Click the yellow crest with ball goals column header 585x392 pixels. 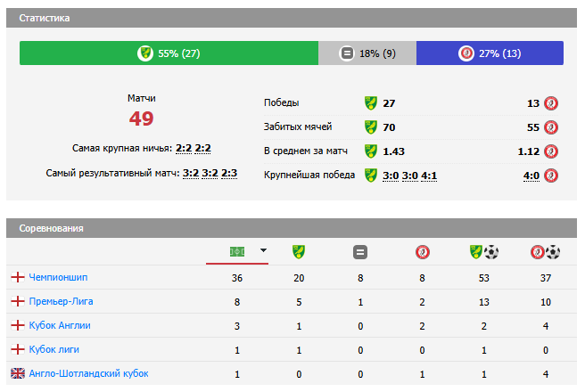point(483,252)
